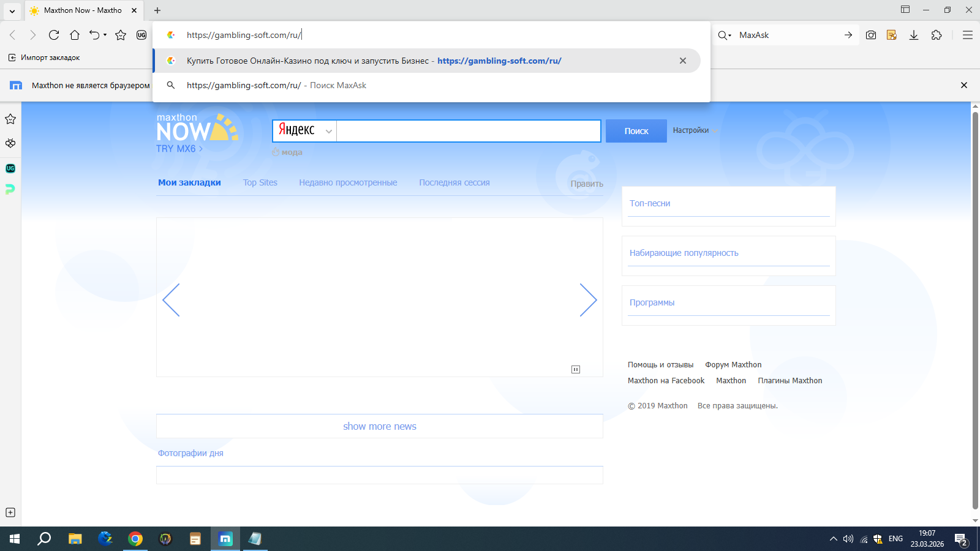Screen dimensions: 980x551
Task: Close the Maxthon Now tab
Action: point(134,10)
